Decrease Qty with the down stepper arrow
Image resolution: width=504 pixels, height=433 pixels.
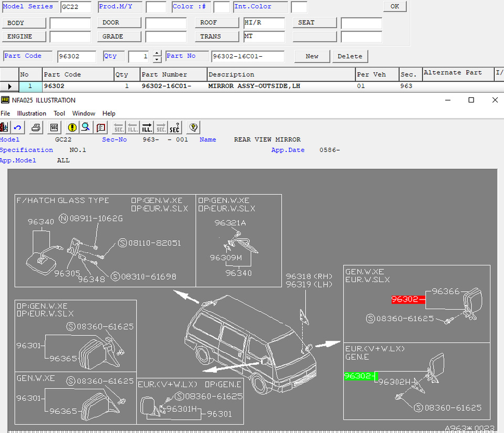coord(157,59)
